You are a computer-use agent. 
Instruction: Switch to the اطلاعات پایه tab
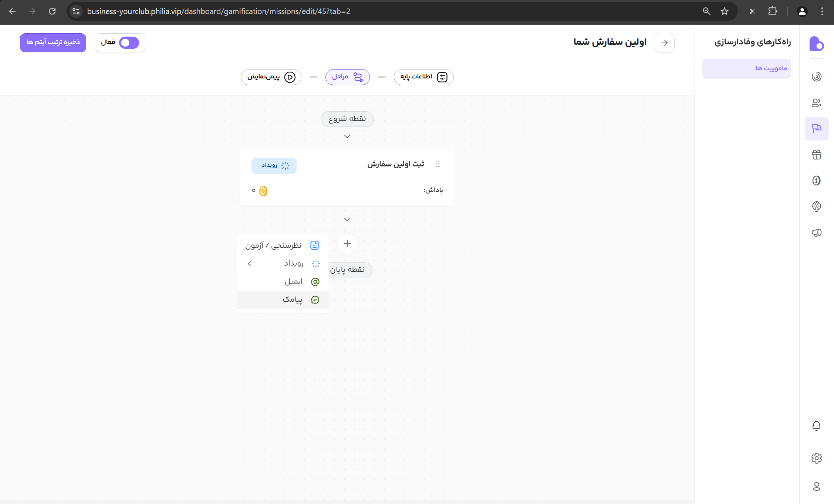pos(423,77)
